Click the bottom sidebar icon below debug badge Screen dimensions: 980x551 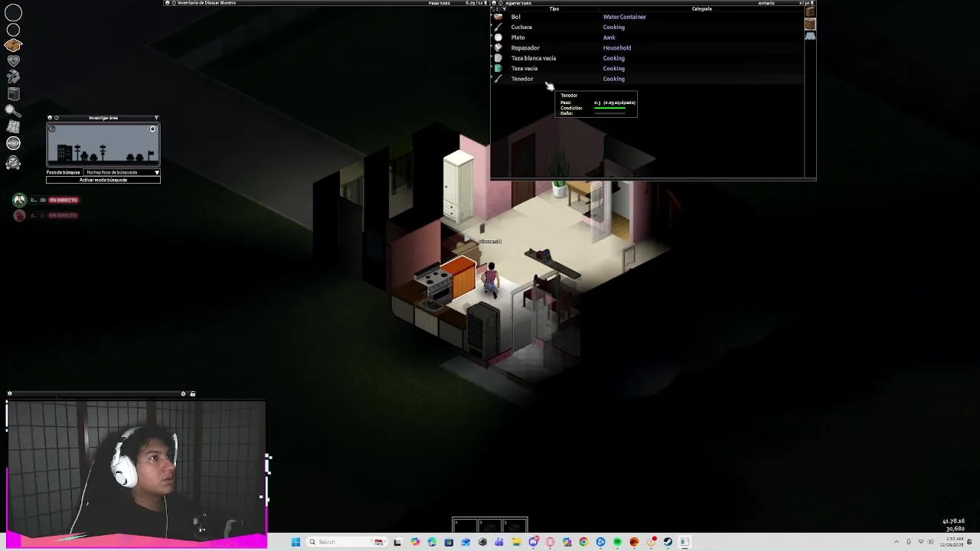[13, 162]
